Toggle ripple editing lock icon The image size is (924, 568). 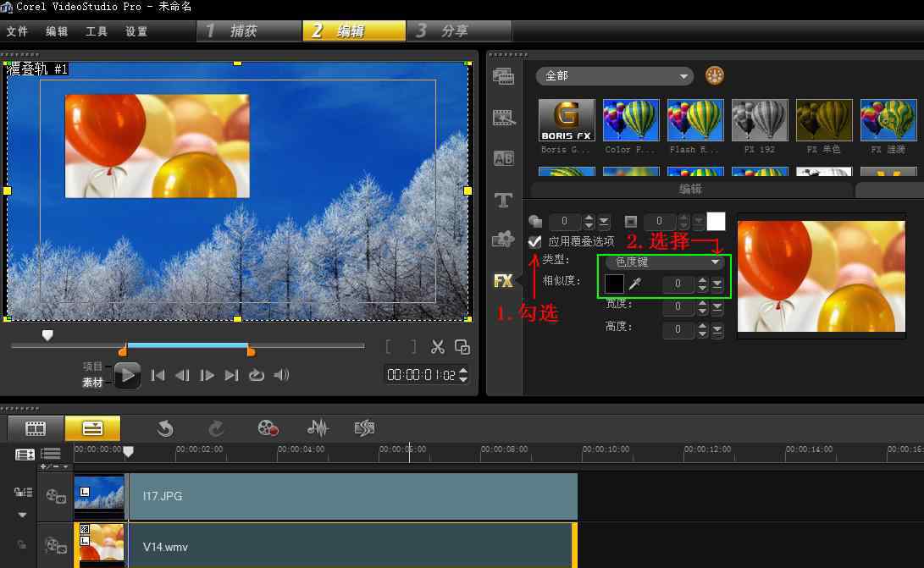[23, 492]
